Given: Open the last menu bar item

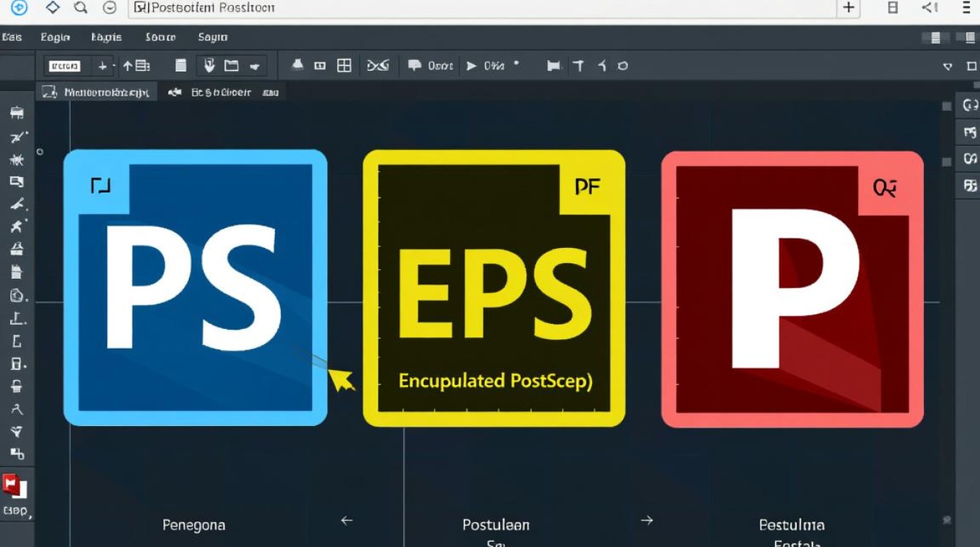Looking at the screenshot, I should click(x=213, y=37).
